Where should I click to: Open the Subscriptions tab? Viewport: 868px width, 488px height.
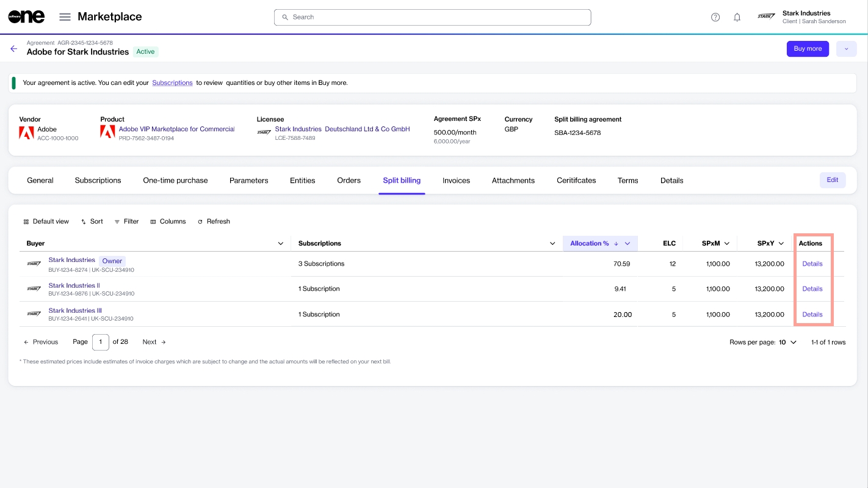point(98,181)
